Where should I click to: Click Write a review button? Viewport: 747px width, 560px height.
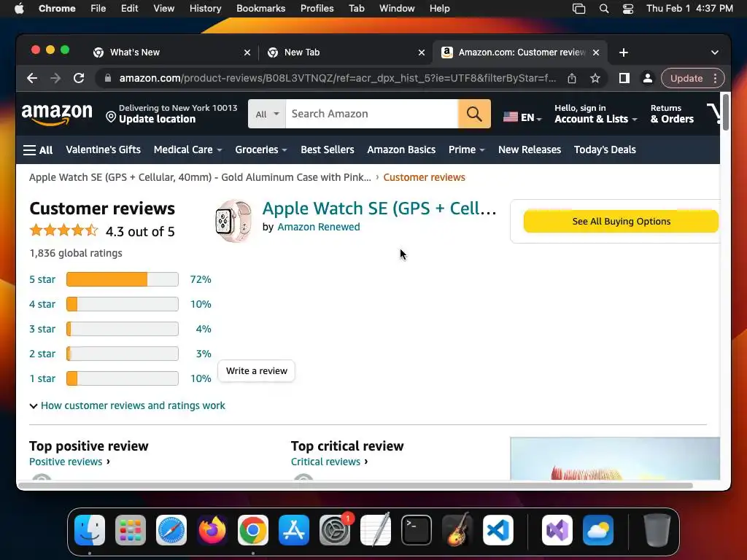pyautogui.click(x=256, y=371)
